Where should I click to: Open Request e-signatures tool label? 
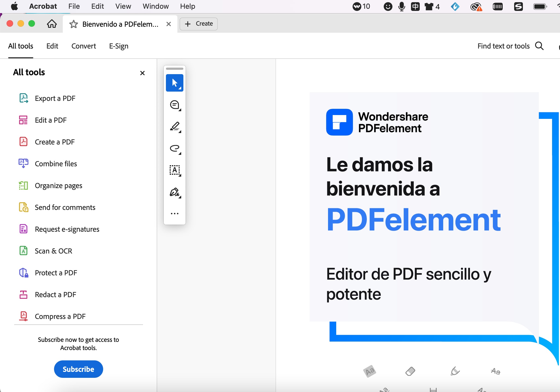[x=67, y=229]
